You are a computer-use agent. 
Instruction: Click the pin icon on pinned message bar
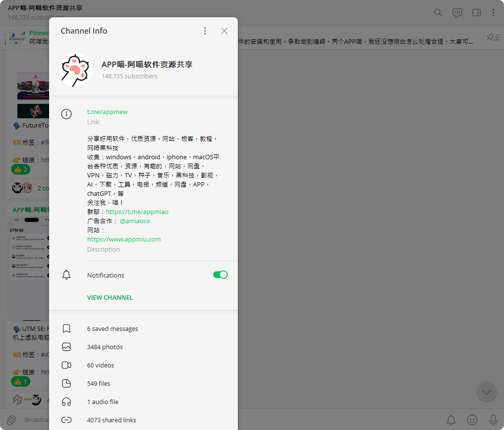[x=493, y=37]
